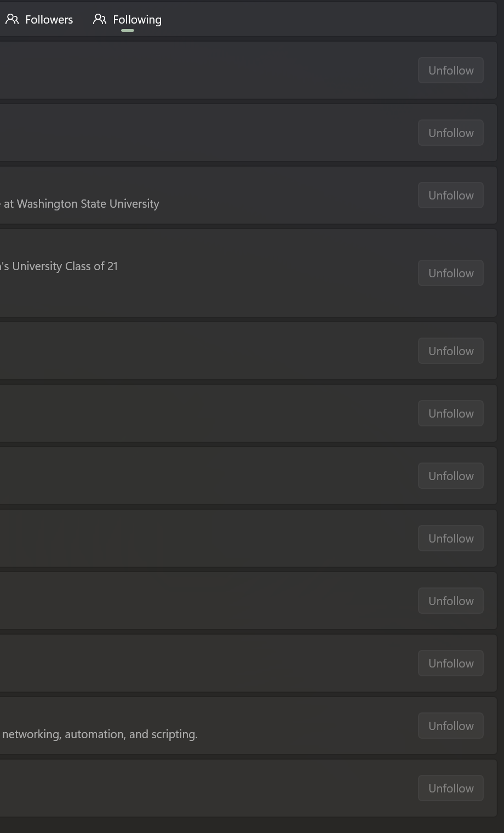Click the Class of 21 bio text

pos(59,266)
